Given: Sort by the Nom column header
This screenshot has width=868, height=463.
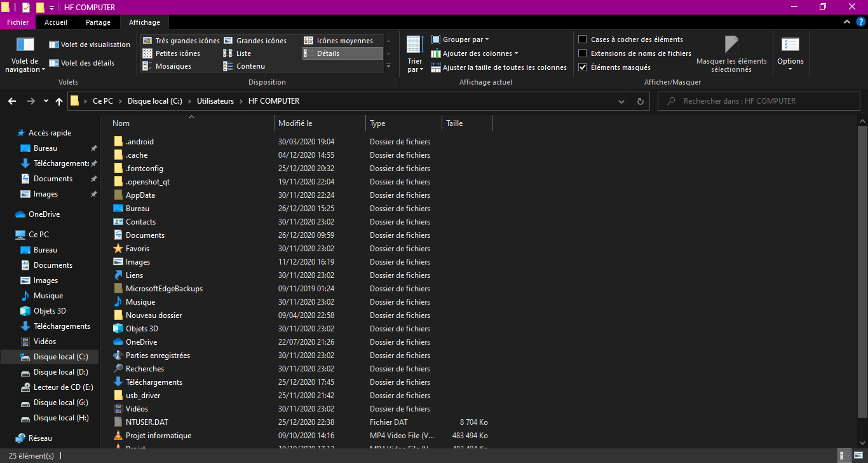Looking at the screenshot, I should (x=191, y=123).
